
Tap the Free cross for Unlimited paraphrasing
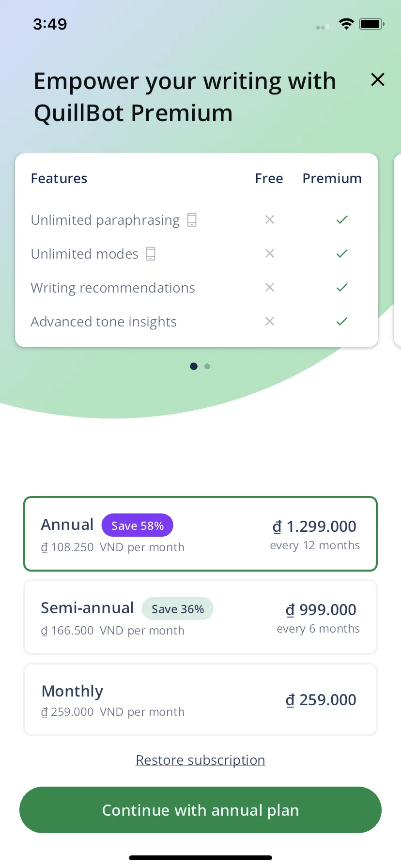[x=270, y=220]
